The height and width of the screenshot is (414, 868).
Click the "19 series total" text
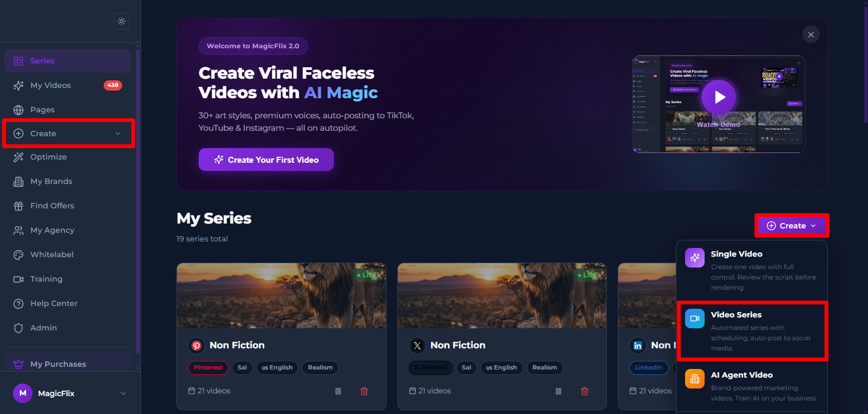(x=202, y=239)
